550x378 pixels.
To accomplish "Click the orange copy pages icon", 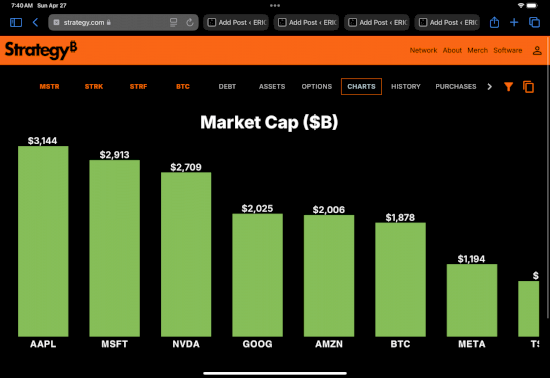I will click(x=528, y=87).
